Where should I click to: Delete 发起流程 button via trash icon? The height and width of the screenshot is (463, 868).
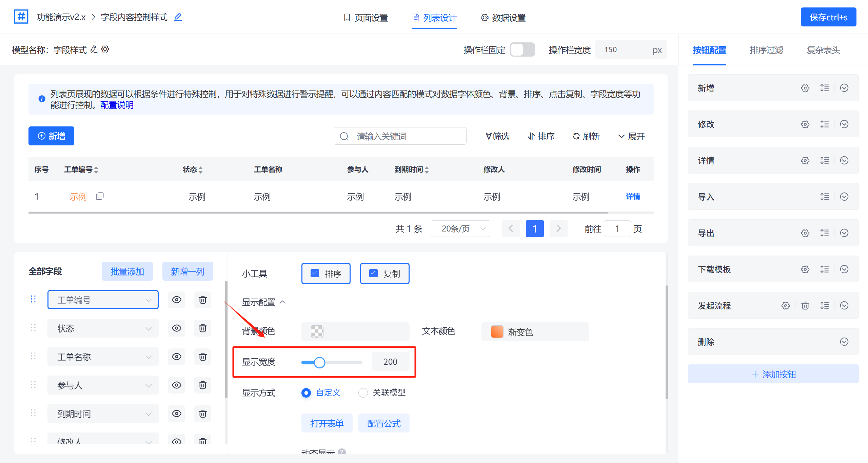(x=805, y=306)
